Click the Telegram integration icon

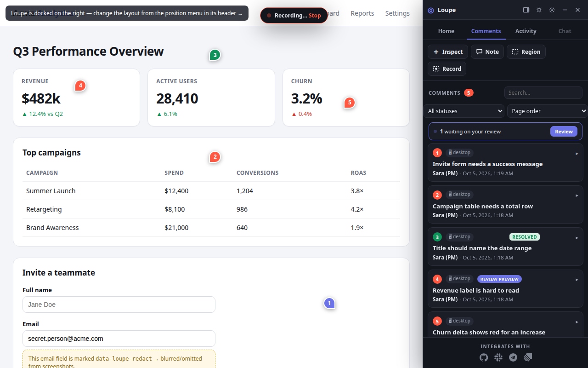click(x=513, y=357)
